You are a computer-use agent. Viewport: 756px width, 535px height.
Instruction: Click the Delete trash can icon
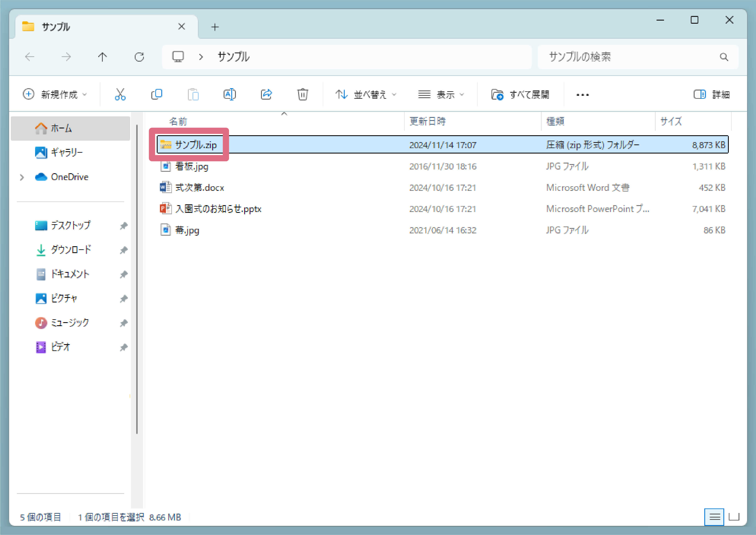click(302, 95)
